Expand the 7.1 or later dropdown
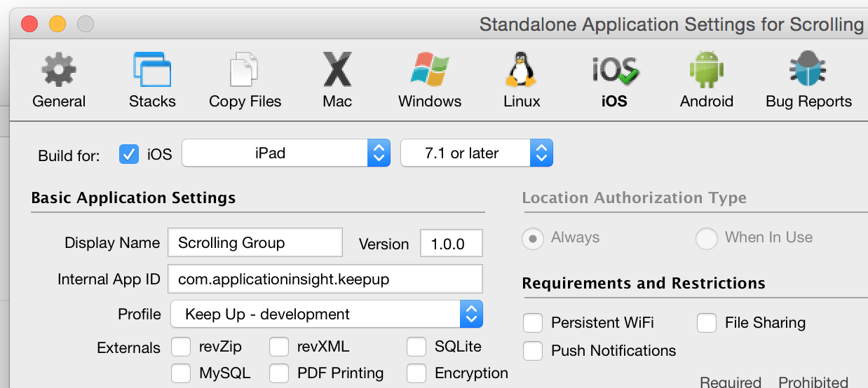The height and width of the screenshot is (388, 868). tap(476, 153)
